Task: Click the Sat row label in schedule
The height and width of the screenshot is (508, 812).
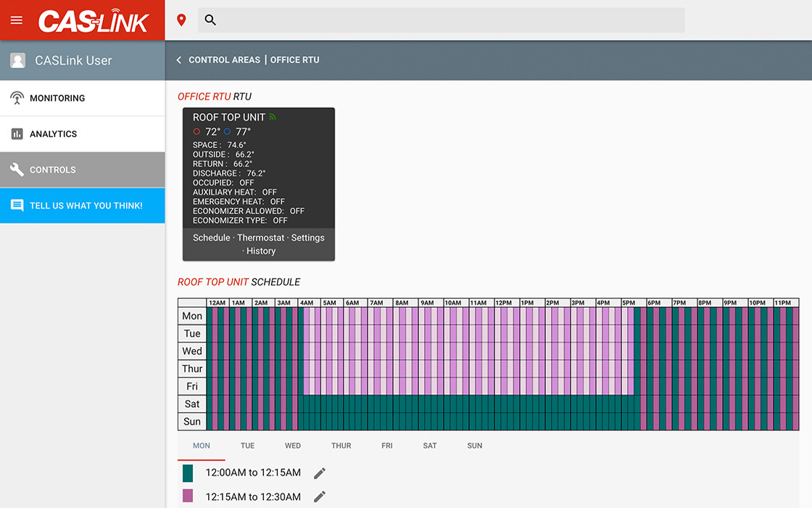Action: [x=192, y=403]
